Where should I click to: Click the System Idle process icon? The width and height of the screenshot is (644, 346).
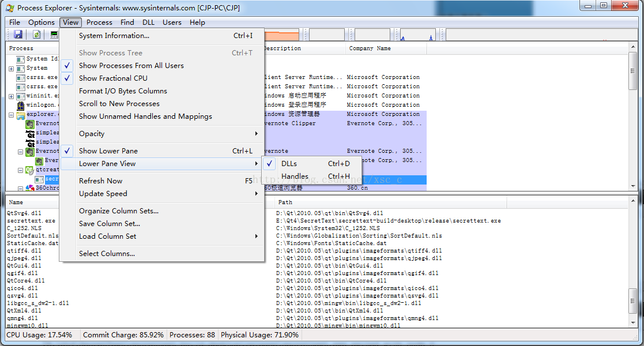[x=21, y=59]
